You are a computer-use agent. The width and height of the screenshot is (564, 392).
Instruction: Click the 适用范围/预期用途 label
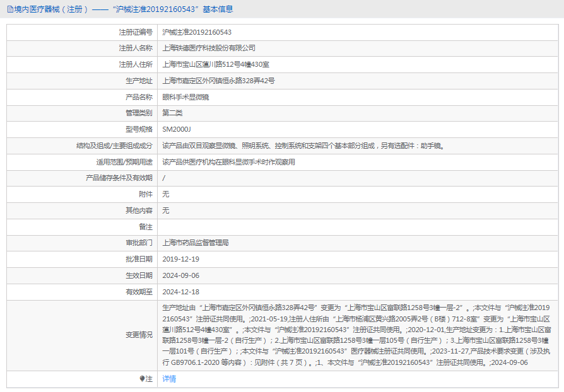pyautogui.click(x=124, y=162)
